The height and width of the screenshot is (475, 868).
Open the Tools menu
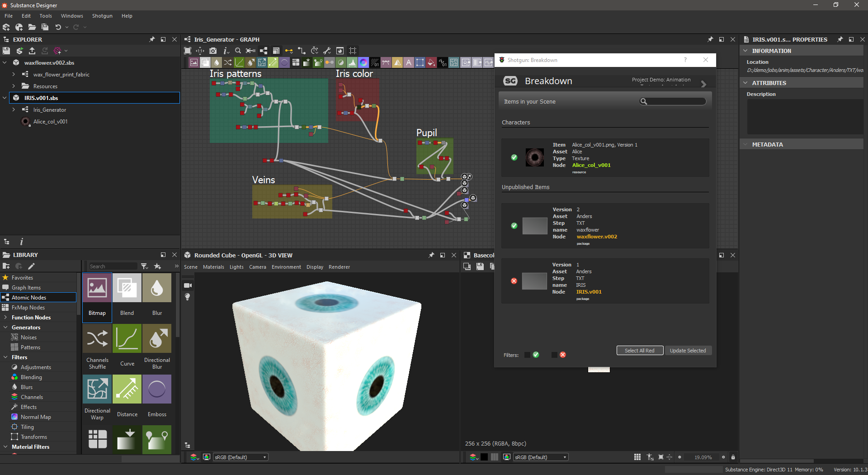pyautogui.click(x=46, y=16)
